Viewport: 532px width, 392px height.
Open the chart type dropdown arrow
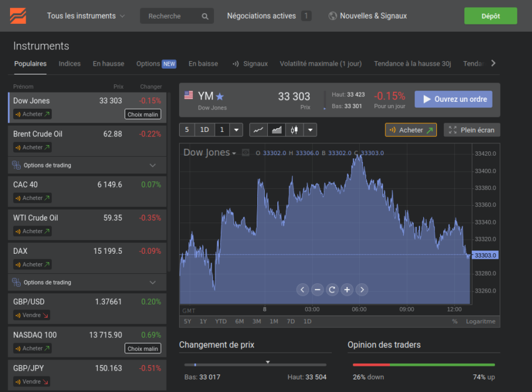[x=310, y=129]
